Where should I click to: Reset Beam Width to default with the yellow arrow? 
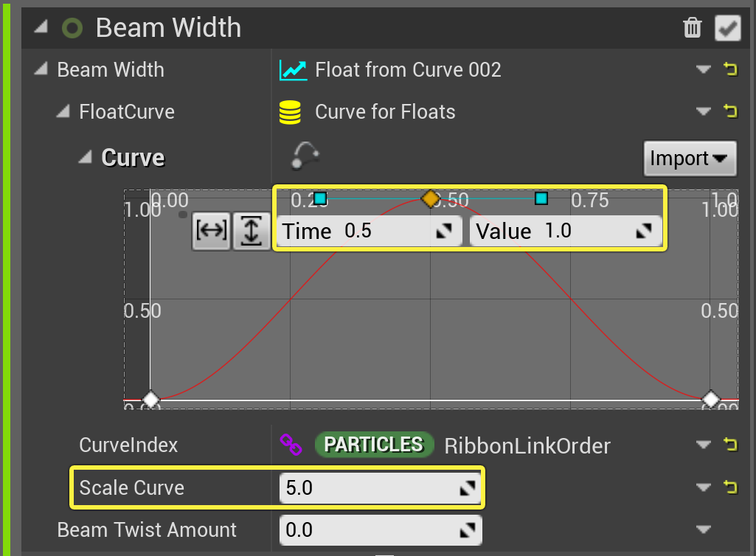730,69
